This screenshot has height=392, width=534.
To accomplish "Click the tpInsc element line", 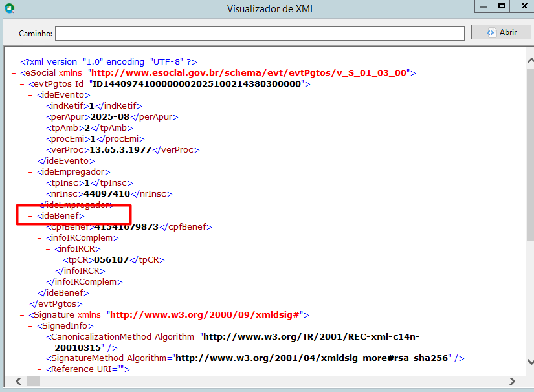I will [89, 183].
